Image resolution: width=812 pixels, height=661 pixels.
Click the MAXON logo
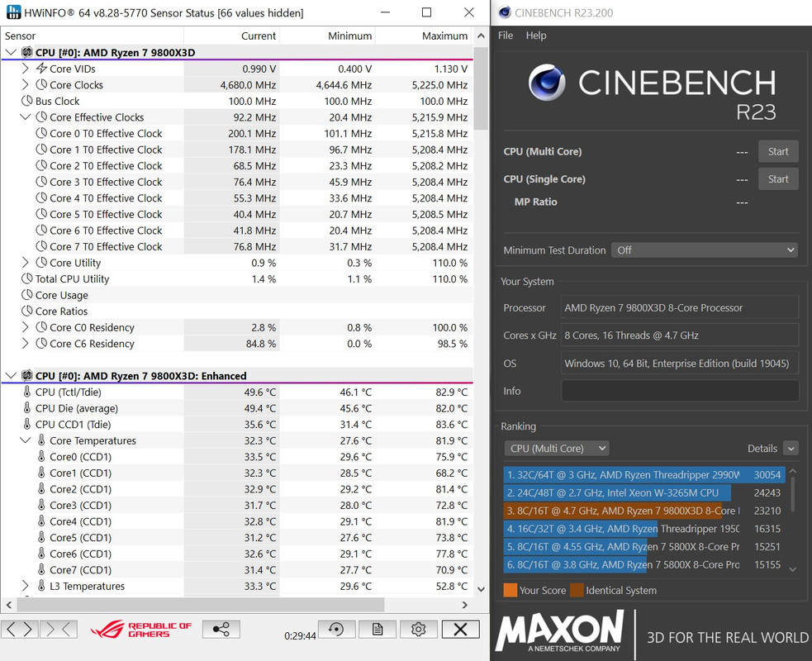pyautogui.click(x=561, y=630)
